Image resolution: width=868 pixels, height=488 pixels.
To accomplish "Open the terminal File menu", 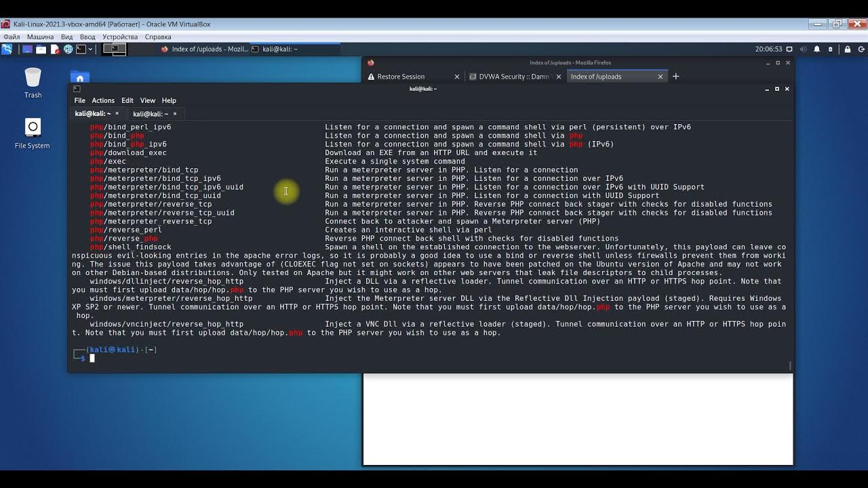I will coord(79,100).
